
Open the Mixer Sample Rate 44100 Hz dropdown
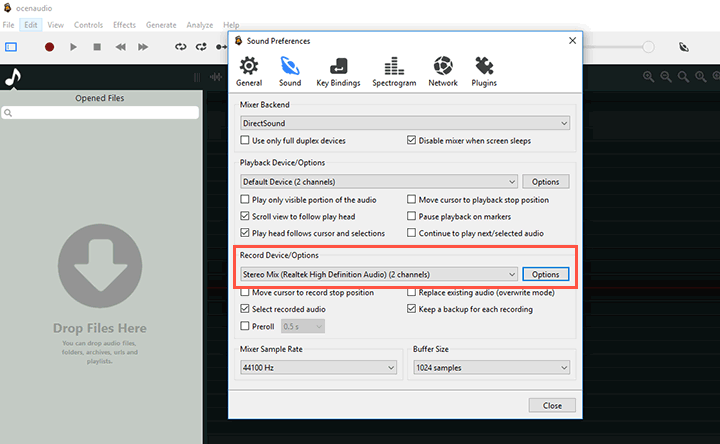[318, 367]
